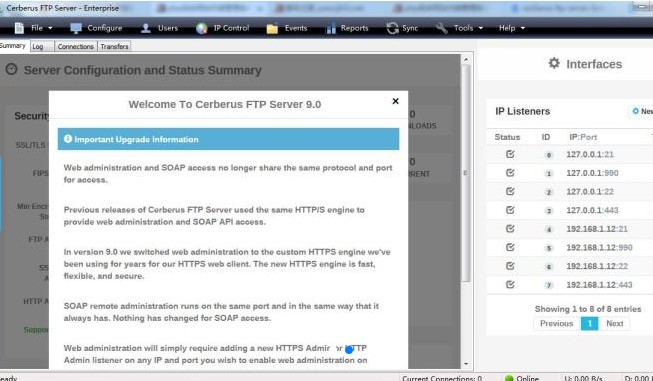Click the summary clock icon in heading
This screenshot has height=381, width=653.
pos(12,69)
